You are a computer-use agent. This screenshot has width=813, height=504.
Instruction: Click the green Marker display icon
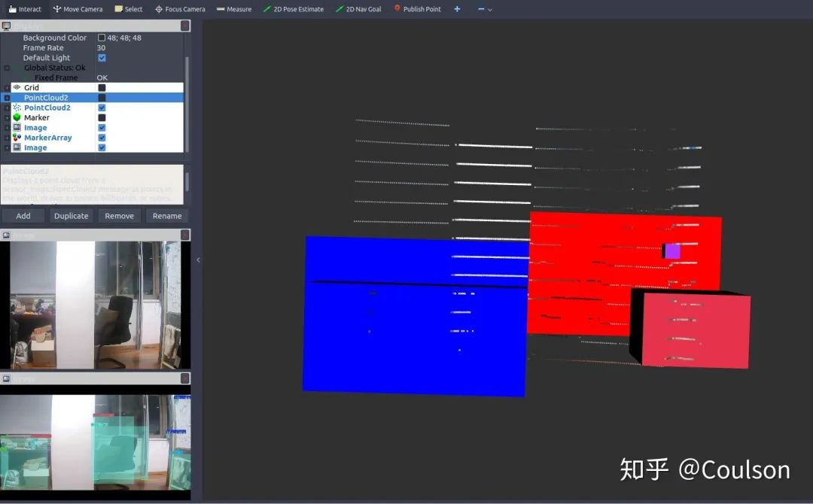pos(17,117)
